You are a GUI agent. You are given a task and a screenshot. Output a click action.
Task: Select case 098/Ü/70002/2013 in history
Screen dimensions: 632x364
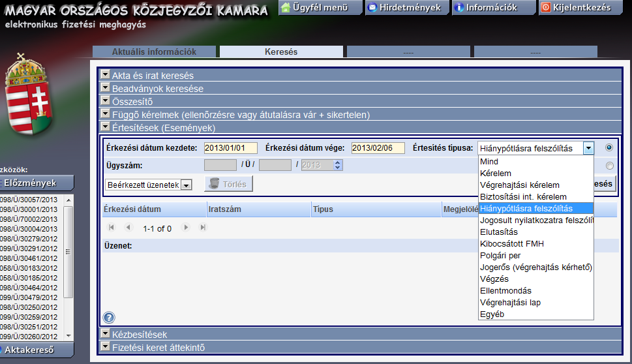tap(29, 219)
